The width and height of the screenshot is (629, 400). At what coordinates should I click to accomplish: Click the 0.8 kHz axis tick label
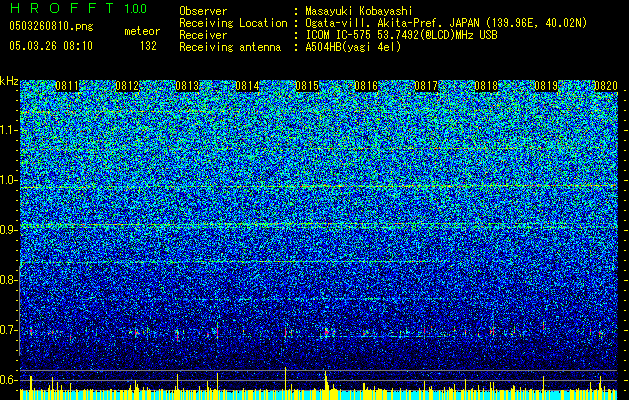coord(7,280)
